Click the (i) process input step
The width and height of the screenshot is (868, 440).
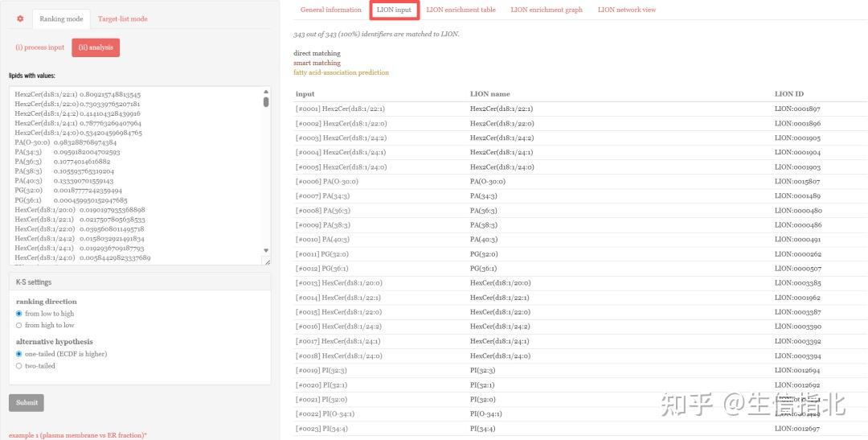pyautogui.click(x=40, y=47)
